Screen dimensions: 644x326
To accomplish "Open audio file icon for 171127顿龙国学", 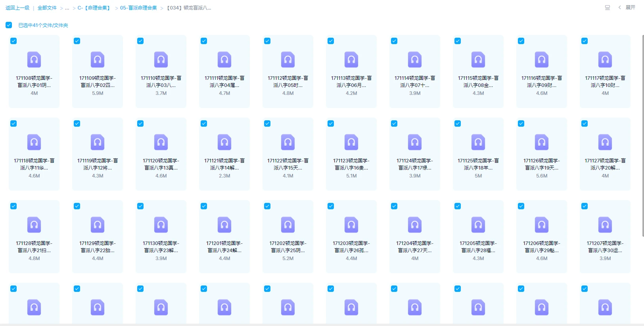I will click(605, 142).
